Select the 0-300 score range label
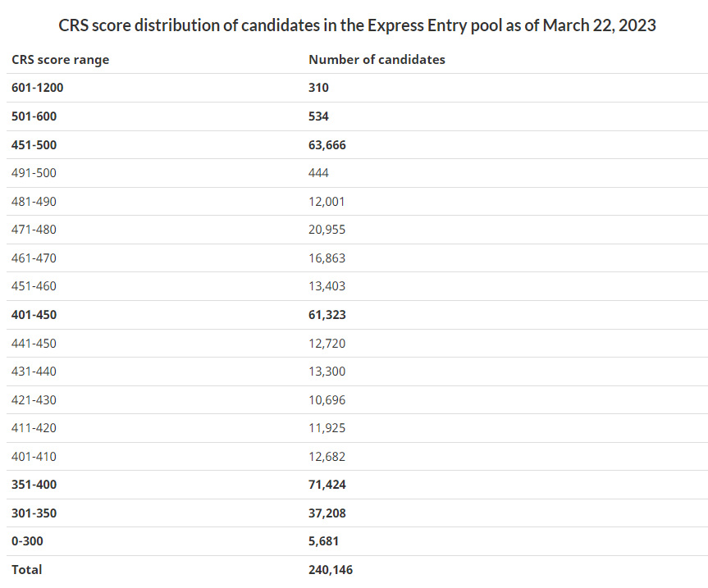This screenshot has width=708, height=588. 27,541
